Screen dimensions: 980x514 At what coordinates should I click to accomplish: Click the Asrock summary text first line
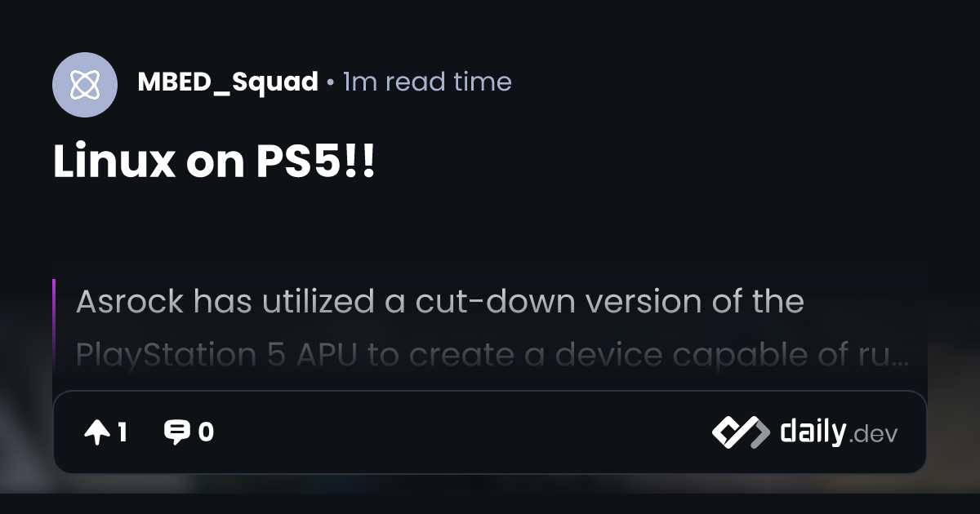pos(440,302)
